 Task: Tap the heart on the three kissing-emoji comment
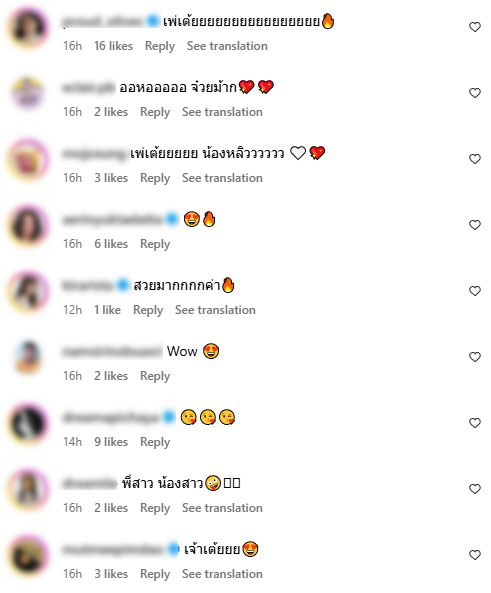click(x=475, y=423)
